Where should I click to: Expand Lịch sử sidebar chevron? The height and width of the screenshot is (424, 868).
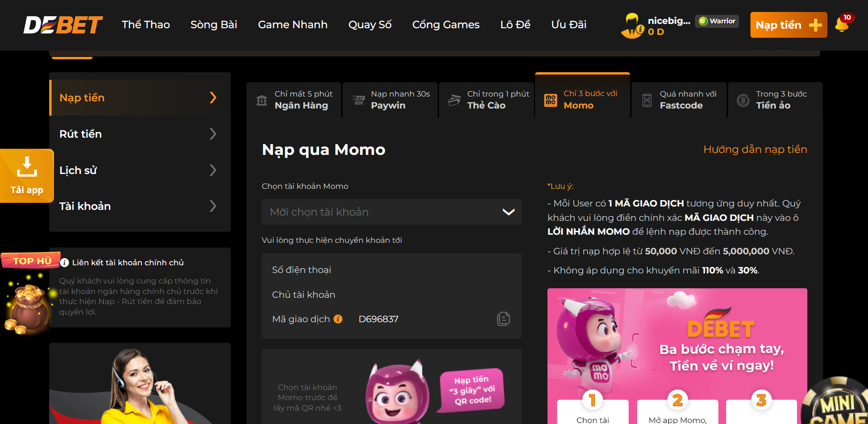(213, 170)
